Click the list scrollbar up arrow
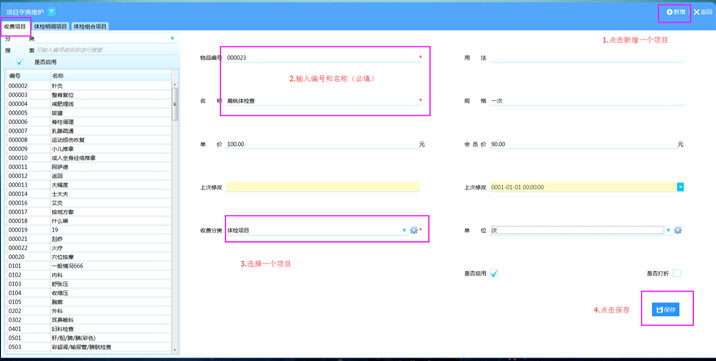 pyautogui.click(x=175, y=85)
